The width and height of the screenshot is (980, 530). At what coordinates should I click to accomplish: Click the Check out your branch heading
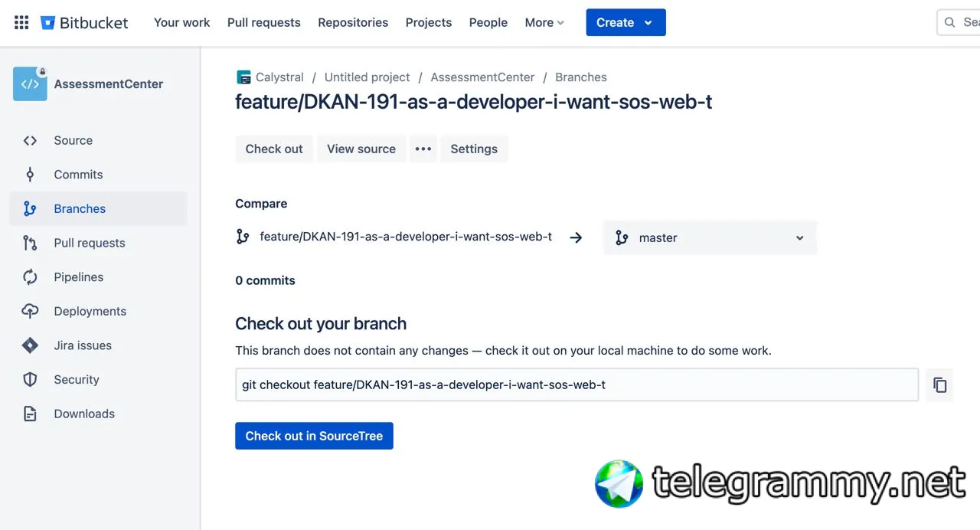[321, 323]
